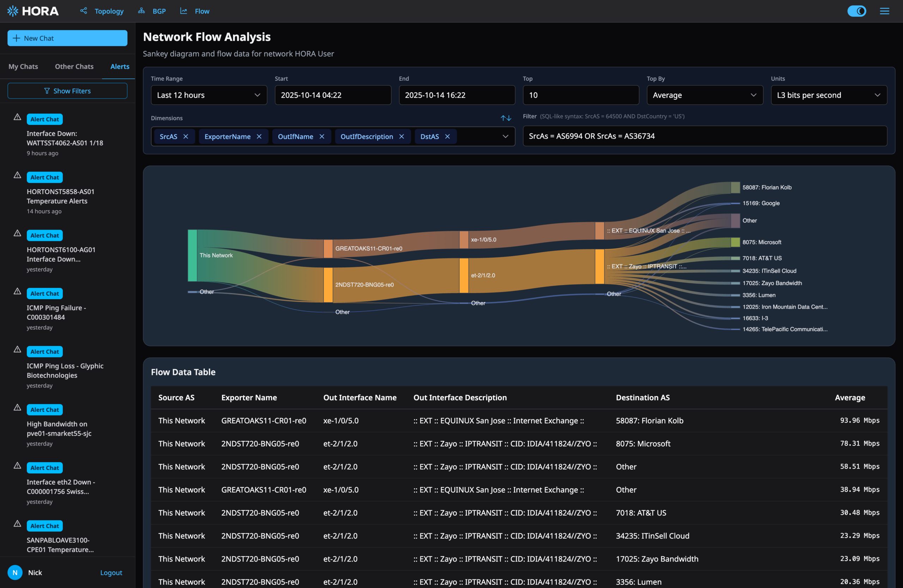Click the HORA snowflake logo icon
The image size is (903, 588).
[12, 11]
